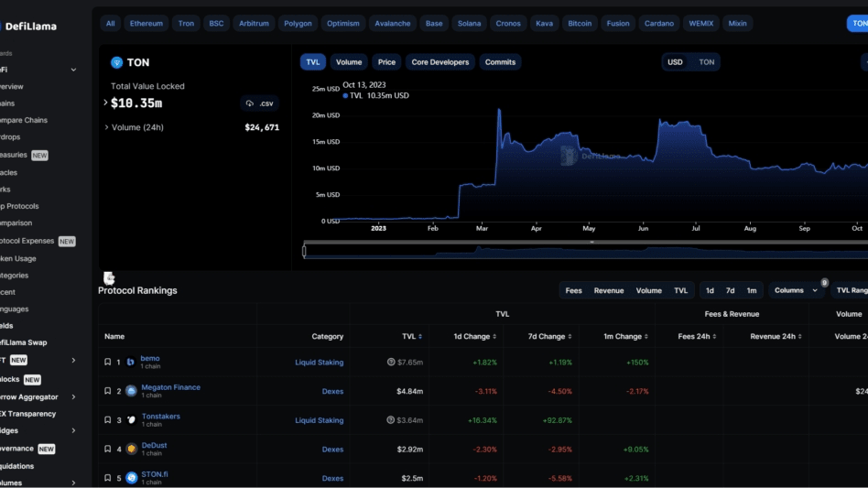Click the info icon beside Tonstakers TVL
This screenshot has width=868, height=488.
click(x=390, y=420)
